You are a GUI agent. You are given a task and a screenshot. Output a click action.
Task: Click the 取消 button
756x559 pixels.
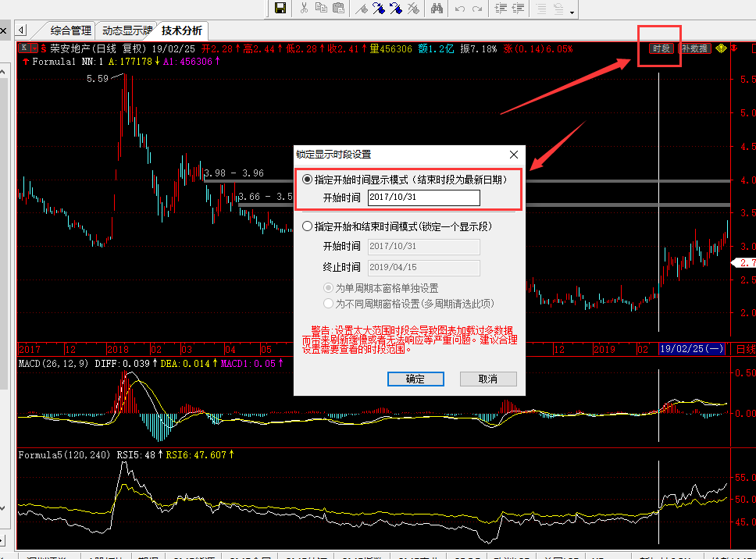(x=488, y=379)
